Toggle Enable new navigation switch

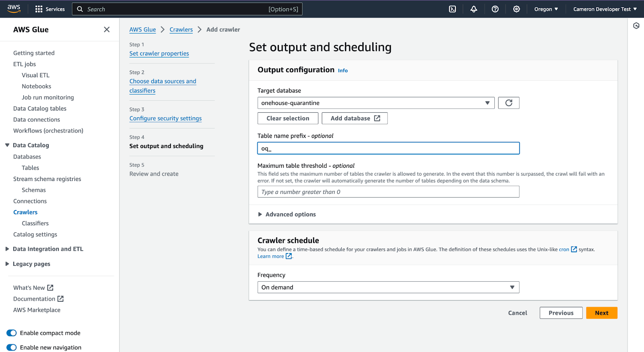(12, 348)
